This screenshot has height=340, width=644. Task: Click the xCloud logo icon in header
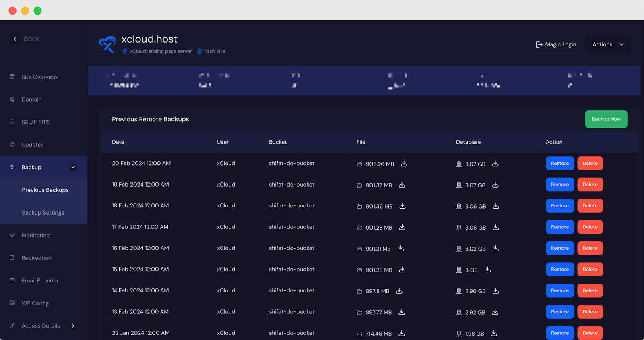(x=107, y=44)
